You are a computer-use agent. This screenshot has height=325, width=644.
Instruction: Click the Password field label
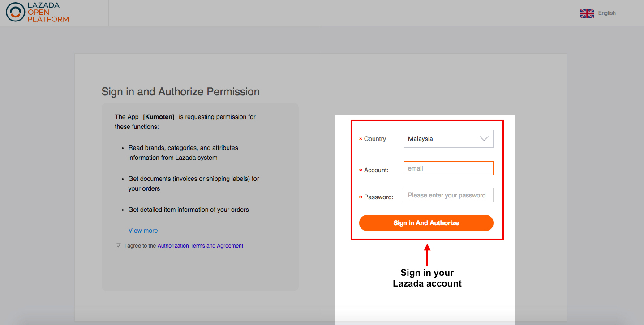click(378, 197)
